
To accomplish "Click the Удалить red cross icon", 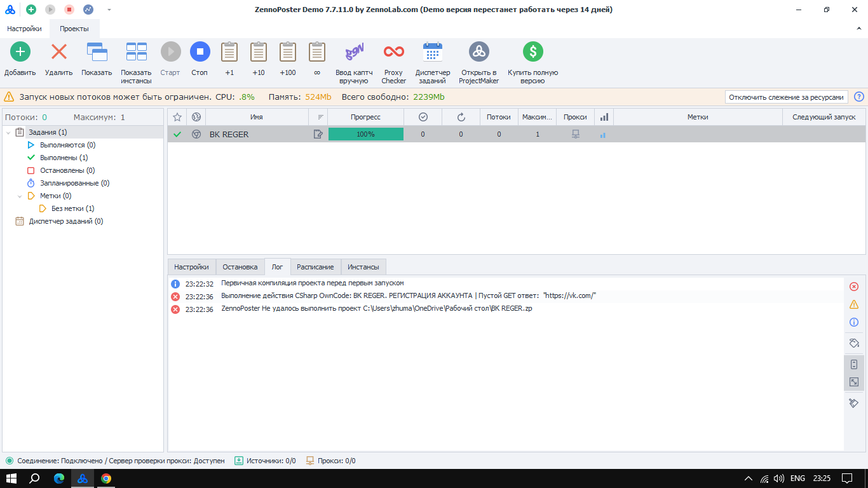I will (x=59, y=51).
